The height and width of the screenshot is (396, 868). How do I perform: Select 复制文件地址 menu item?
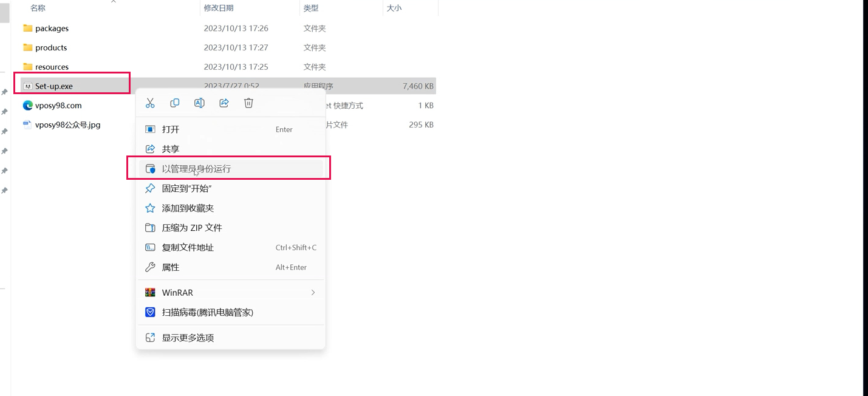tap(188, 248)
